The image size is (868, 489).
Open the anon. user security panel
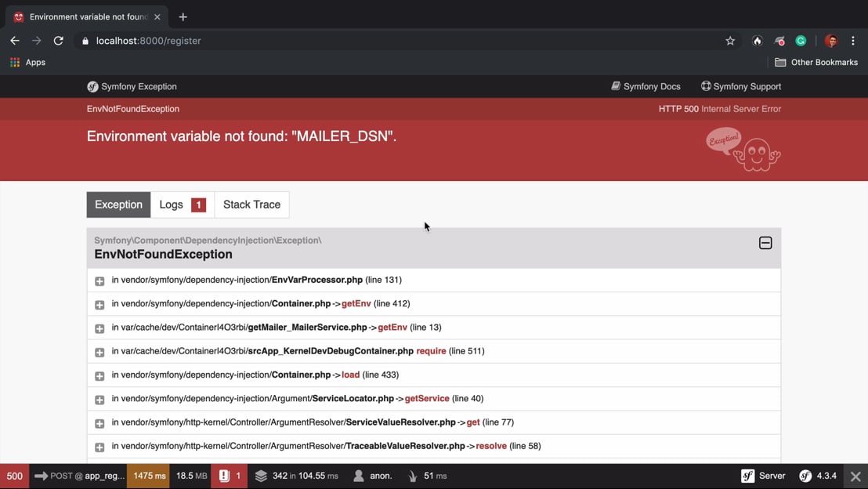pos(373,476)
